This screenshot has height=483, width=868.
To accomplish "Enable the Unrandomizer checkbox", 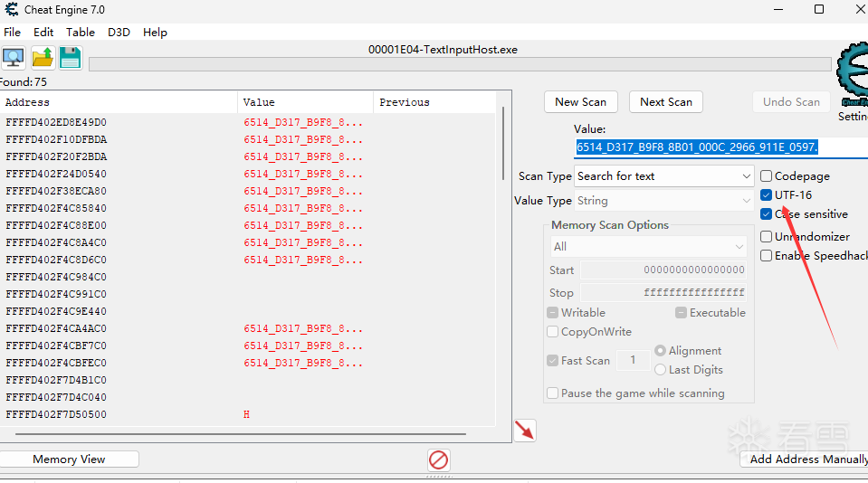I will click(766, 237).
